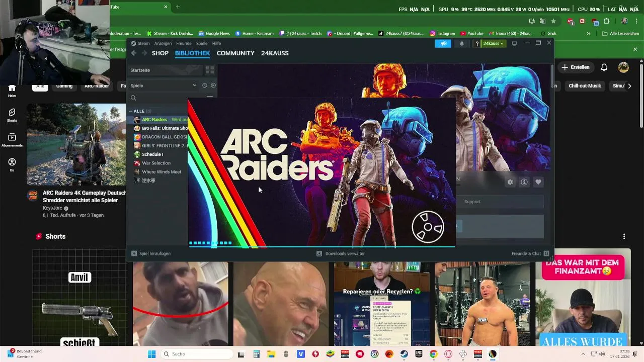Open YouTube account avatar

(x=623, y=67)
